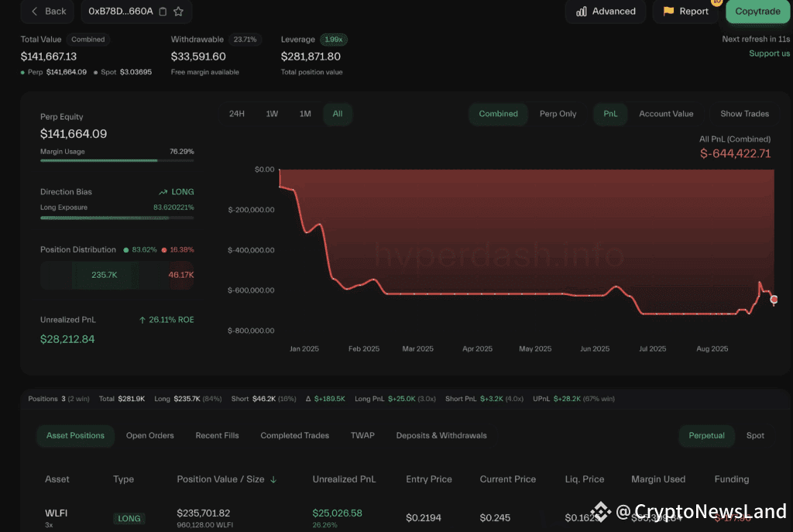Select the 1M time range
The image size is (793, 532).
pyautogui.click(x=305, y=114)
